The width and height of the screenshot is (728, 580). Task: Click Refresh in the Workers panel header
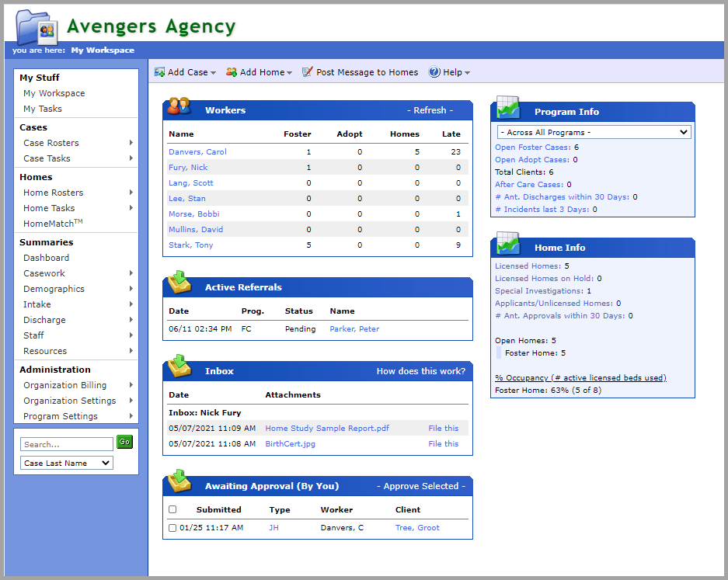click(x=429, y=109)
